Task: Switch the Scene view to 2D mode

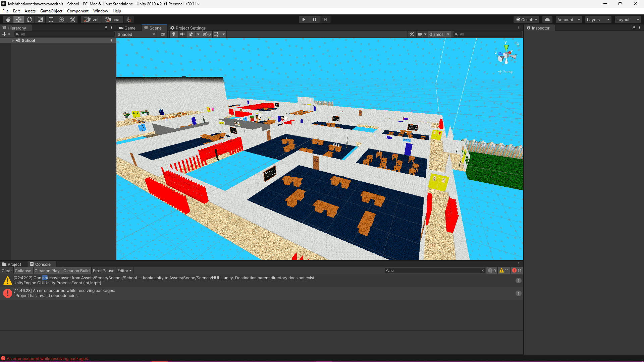Action: [x=163, y=34]
